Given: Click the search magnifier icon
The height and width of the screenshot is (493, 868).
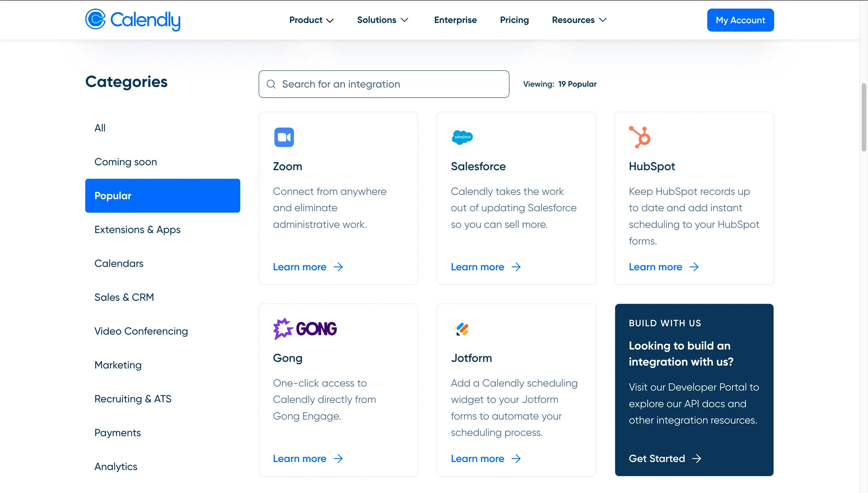Looking at the screenshot, I should click(x=271, y=84).
